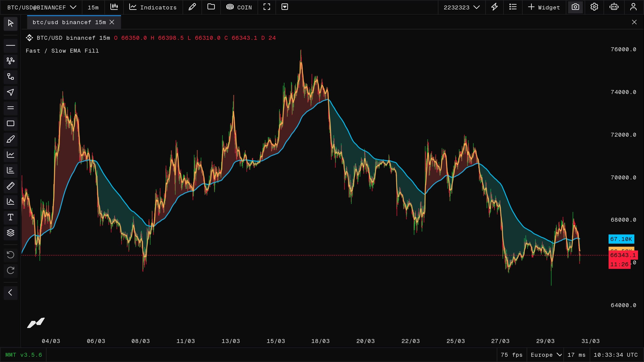The height and width of the screenshot is (362, 644).
Task: Open the list view icon in top bar
Action: [x=513, y=7]
